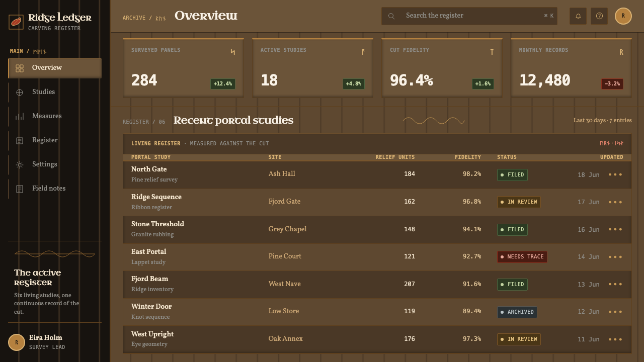
Task: Click the 96.4% Cut Fidelity value
Action: pos(412,80)
